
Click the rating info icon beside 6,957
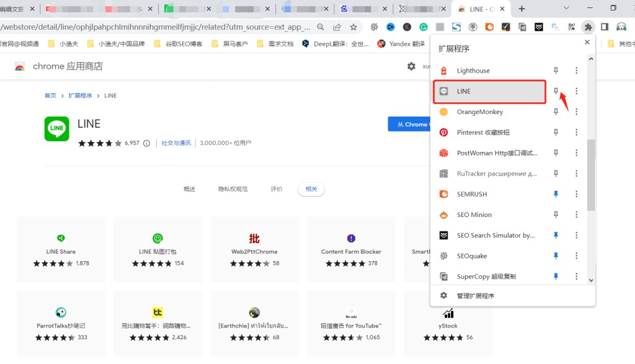pyautogui.click(x=147, y=143)
